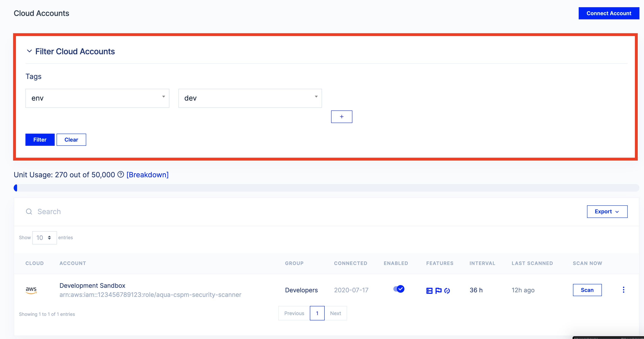Clear the tag filters
This screenshot has width=644, height=339.
(71, 140)
